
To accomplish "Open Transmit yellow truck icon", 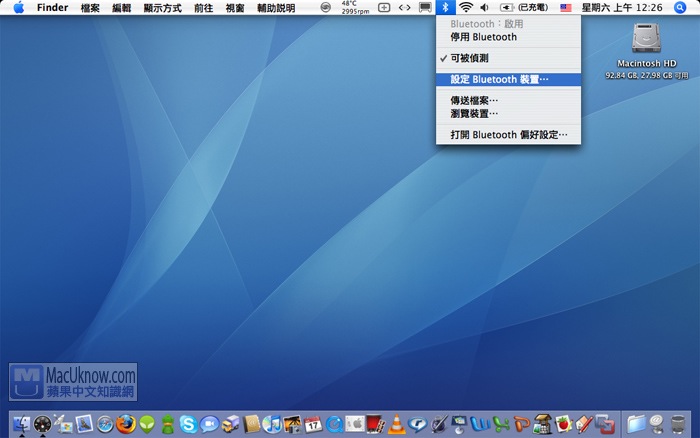I will (x=230, y=424).
